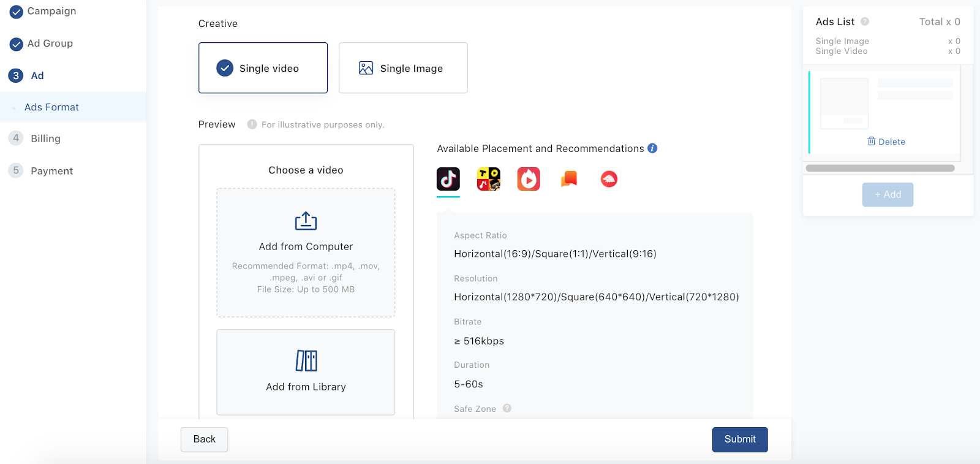
Task: Click the step 5 number badge
Action: (x=16, y=170)
